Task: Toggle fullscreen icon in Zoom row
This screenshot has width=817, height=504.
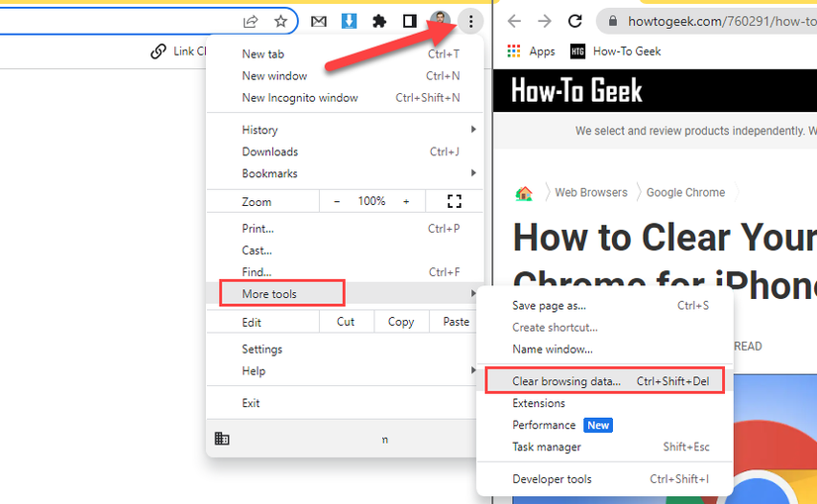Action: 455,201
